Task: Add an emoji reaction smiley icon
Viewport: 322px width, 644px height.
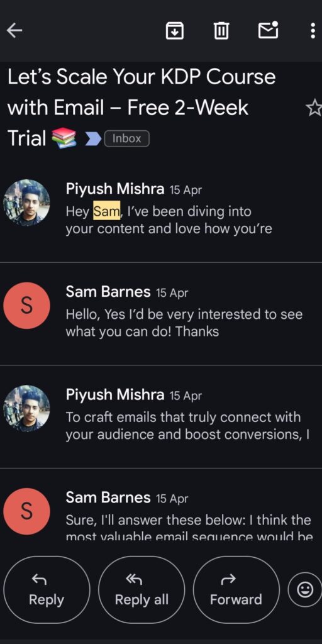Action: (305, 590)
